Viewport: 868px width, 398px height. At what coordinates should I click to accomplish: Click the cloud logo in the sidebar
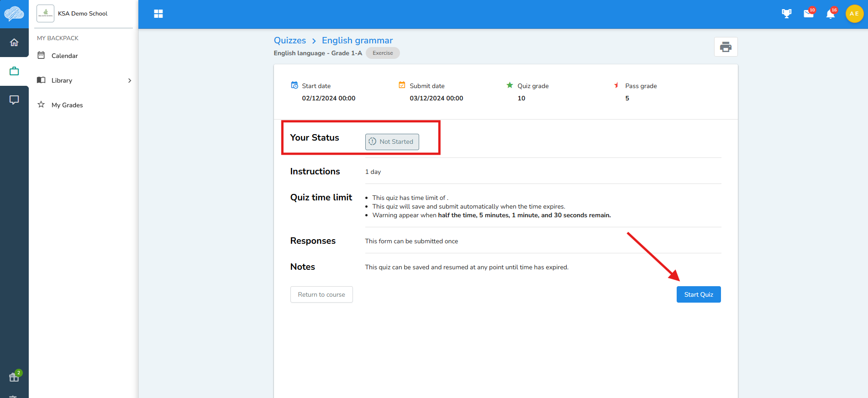[14, 14]
